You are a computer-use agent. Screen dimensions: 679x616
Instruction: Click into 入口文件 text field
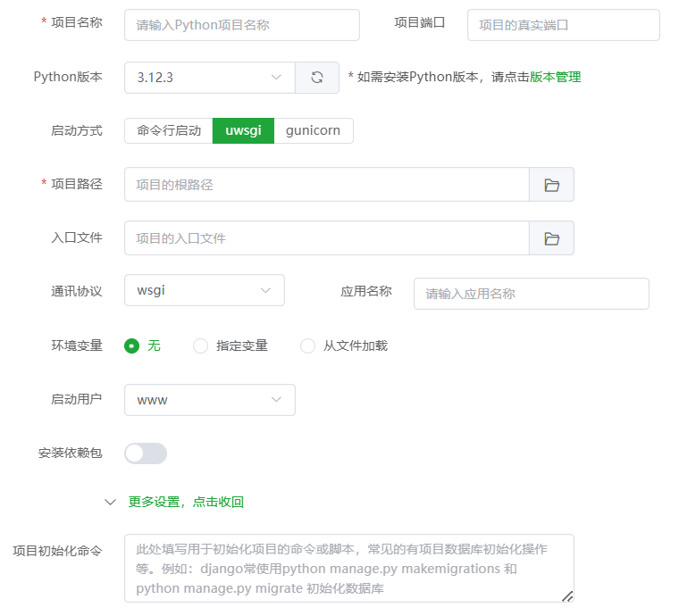[327, 238]
